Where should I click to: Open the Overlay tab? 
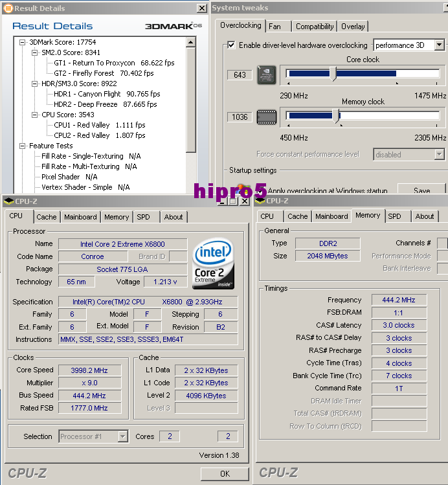tap(353, 27)
